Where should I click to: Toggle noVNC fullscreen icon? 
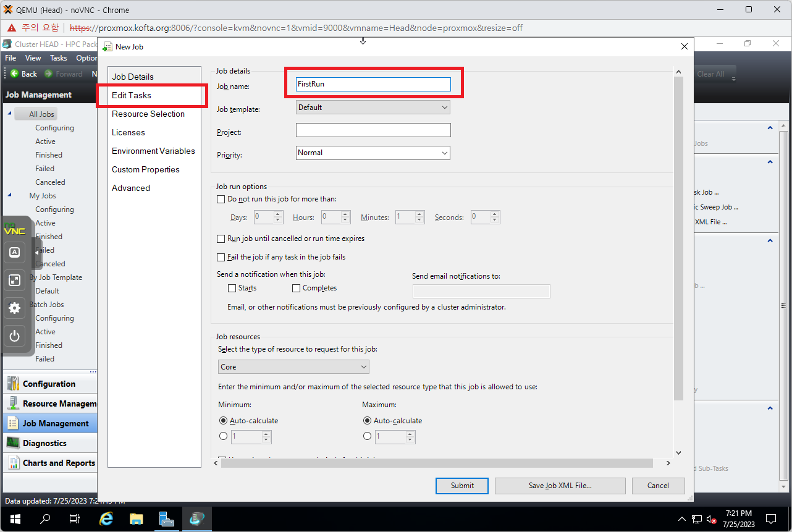click(15, 280)
